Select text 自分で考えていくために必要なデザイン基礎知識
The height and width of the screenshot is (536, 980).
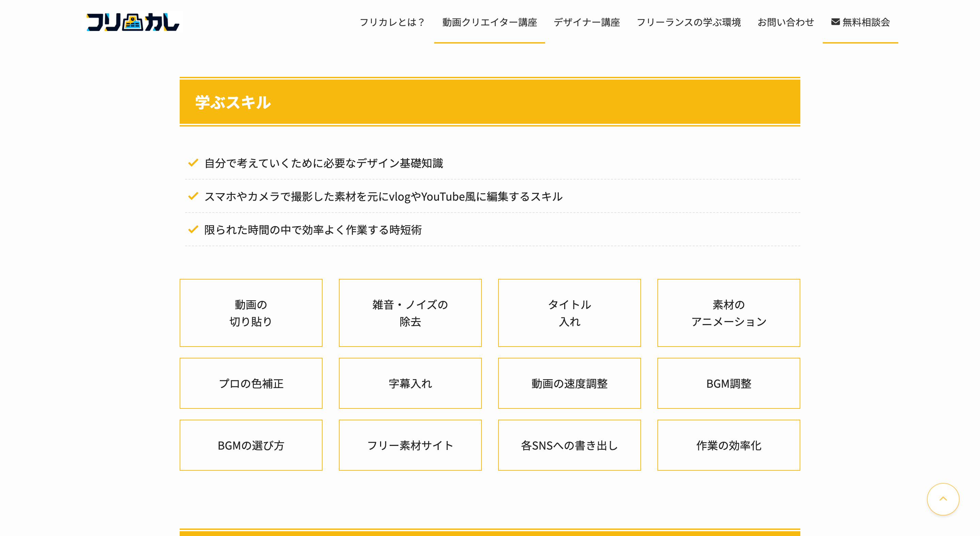324,163
